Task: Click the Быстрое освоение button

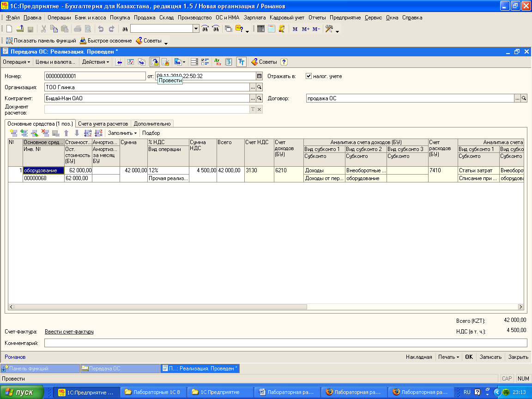Action: click(106, 41)
